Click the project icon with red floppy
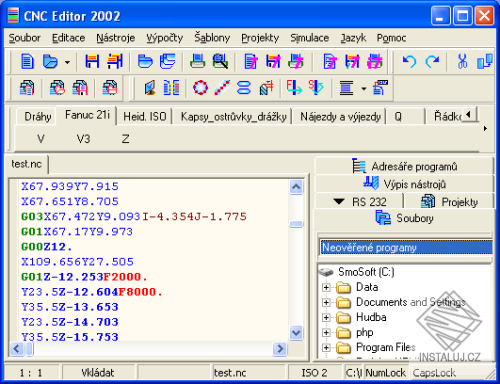500x384 pixels. click(x=80, y=88)
